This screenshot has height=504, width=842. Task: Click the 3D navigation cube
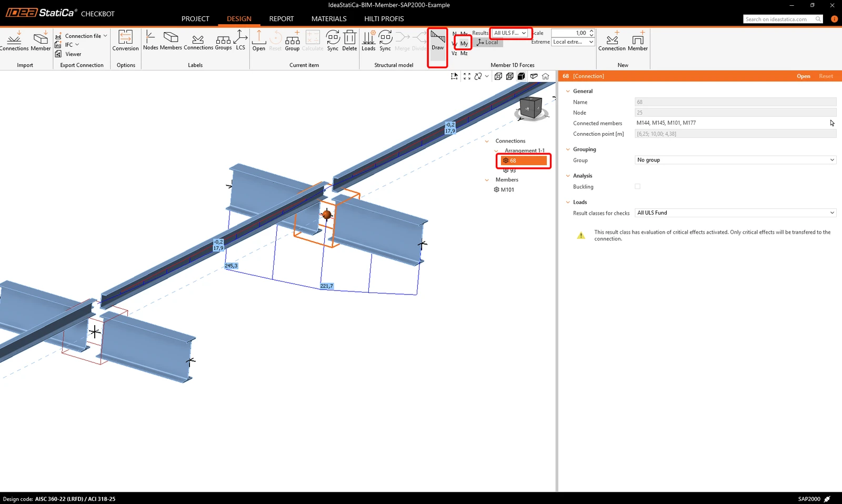[x=531, y=108]
